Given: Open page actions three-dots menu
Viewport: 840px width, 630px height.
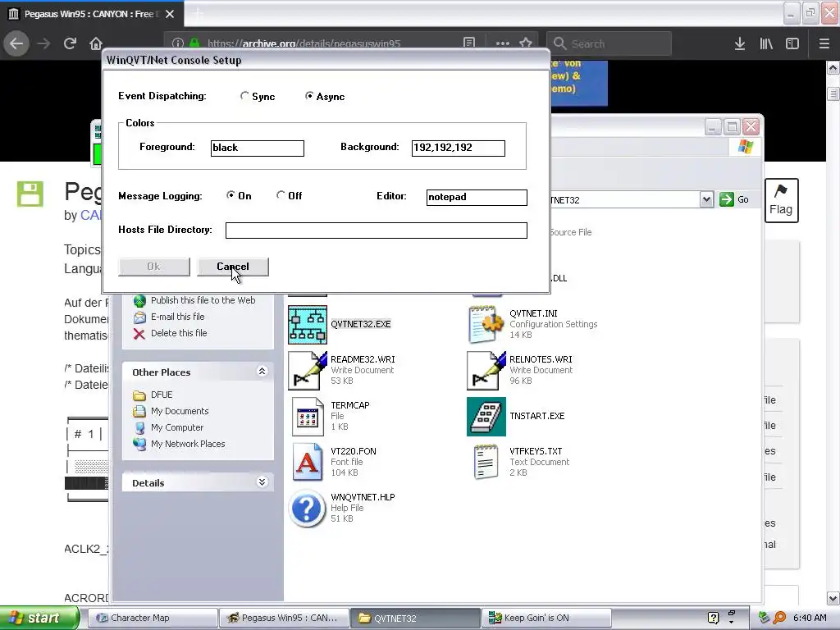Looking at the screenshot, I should click(x=503, y=43).
